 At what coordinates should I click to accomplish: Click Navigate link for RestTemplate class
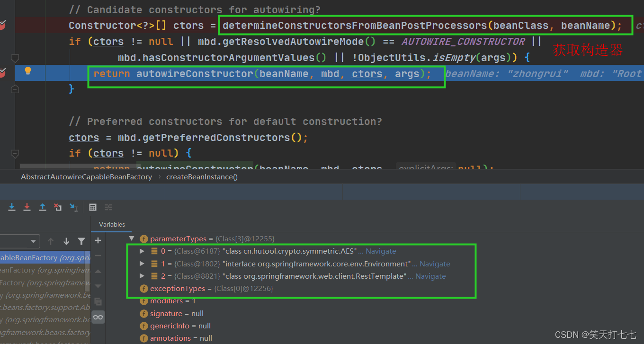[430, 276]
